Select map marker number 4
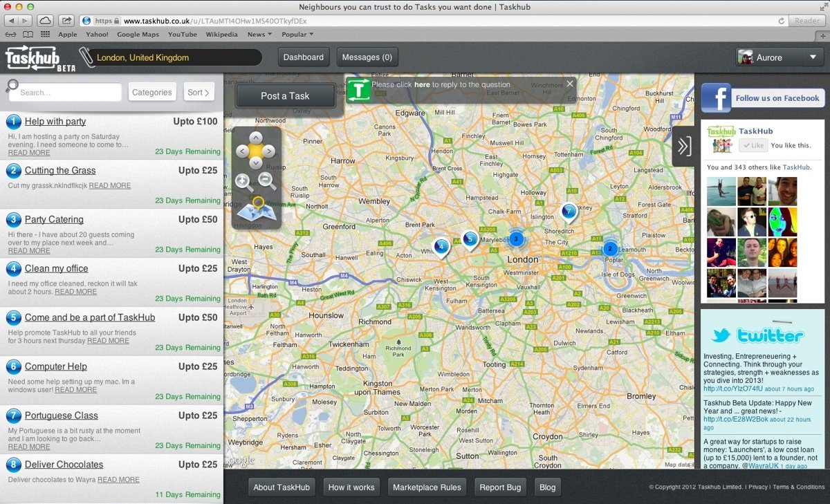This screenshot has width=830, height=504. 441,247
